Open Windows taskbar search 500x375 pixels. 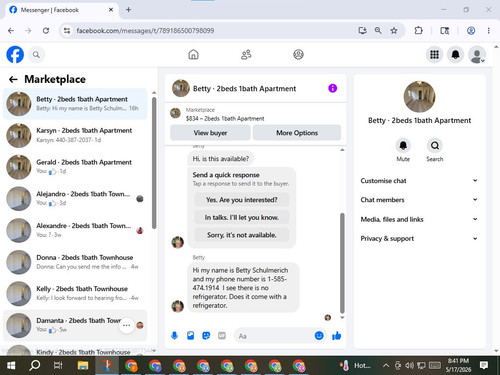coord(35,366)
